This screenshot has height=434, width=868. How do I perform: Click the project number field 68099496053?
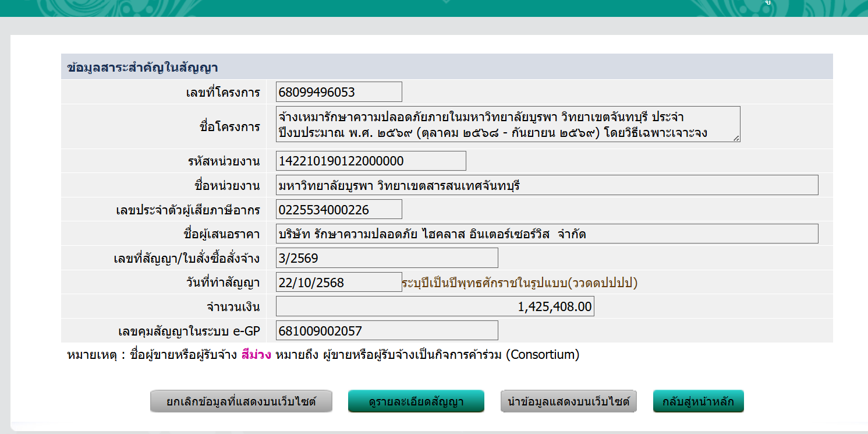point(339,92)
